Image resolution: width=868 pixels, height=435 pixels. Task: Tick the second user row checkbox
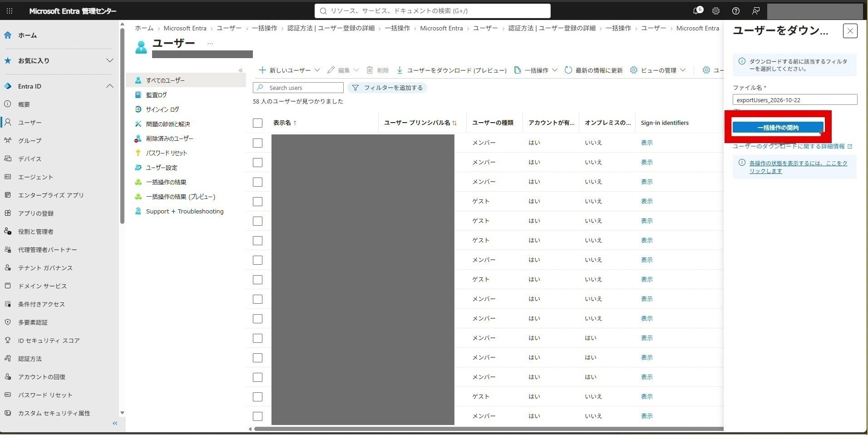pos(257,163)
